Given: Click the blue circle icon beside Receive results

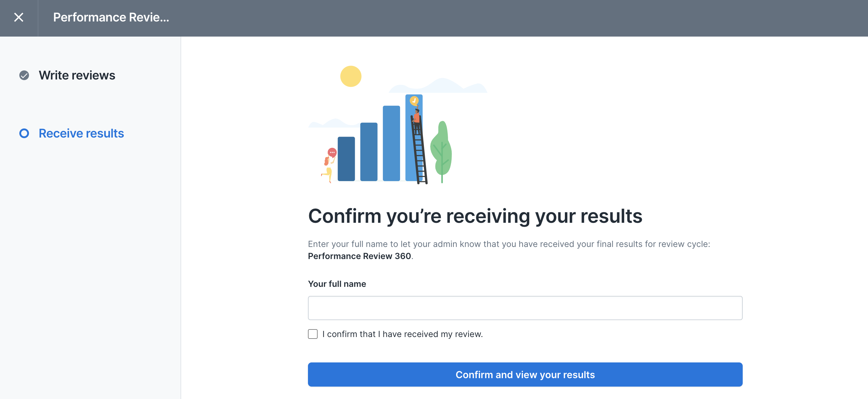Looking at the screenshot, I should [x=24, y=133].
